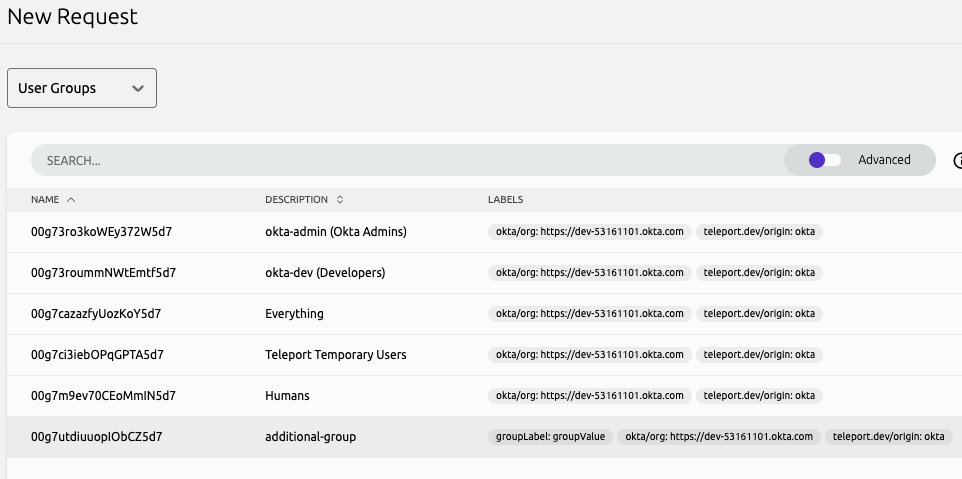Toggle the Advanced search switch

click(825, 160)
